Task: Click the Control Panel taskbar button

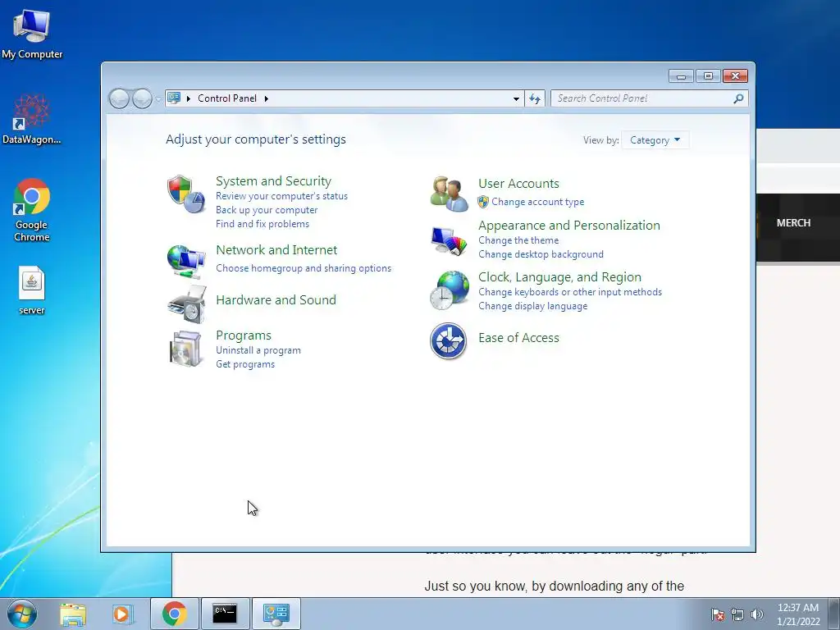Action: click(x=276, y=614)
